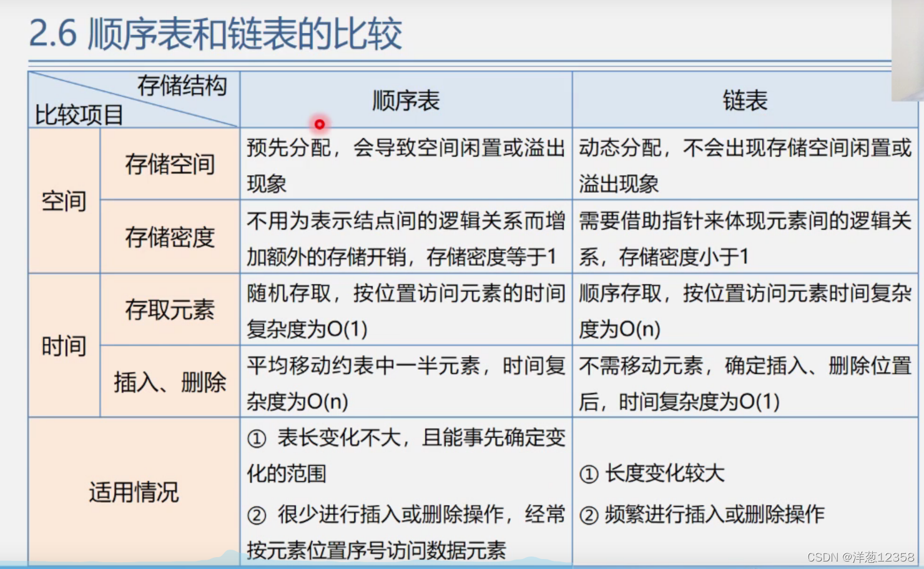Click the cell stating '存储密度等于1'
This screenshot has width=924, height=569.
(406, 237)
